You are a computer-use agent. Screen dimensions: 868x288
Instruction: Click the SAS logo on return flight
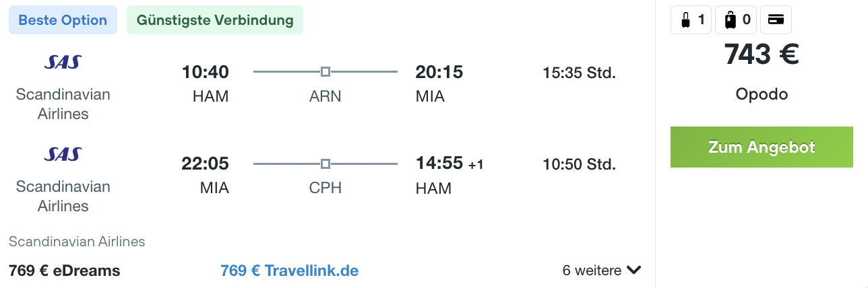[63, 155]
